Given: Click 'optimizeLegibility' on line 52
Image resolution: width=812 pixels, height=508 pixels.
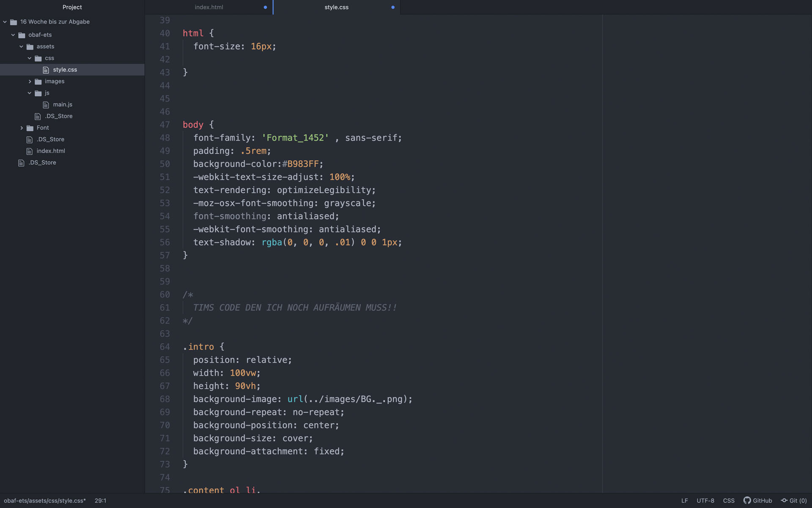Looking at the screenshot, I should pyautogui.click(x=324, y=190).
